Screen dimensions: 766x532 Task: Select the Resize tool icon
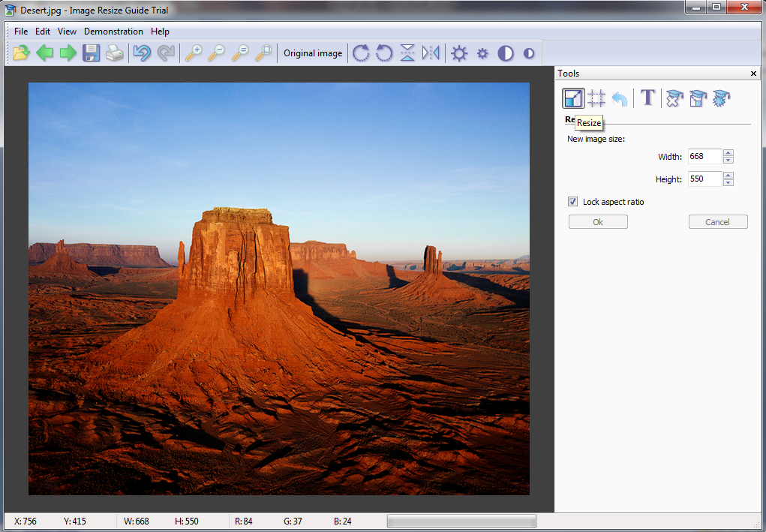pos(573,98)
